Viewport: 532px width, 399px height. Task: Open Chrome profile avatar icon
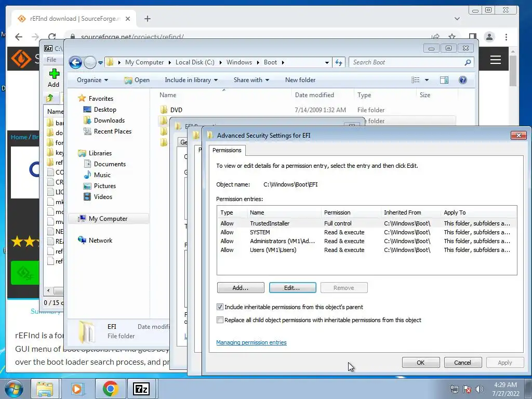(x=489, y=37)
